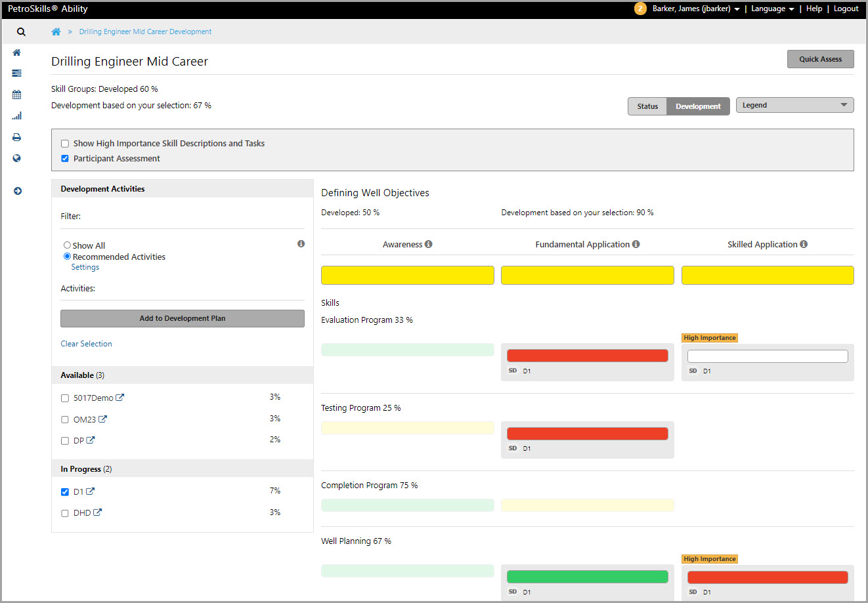
Task: Open info icon next to Awareness
Action: (429, 244)
